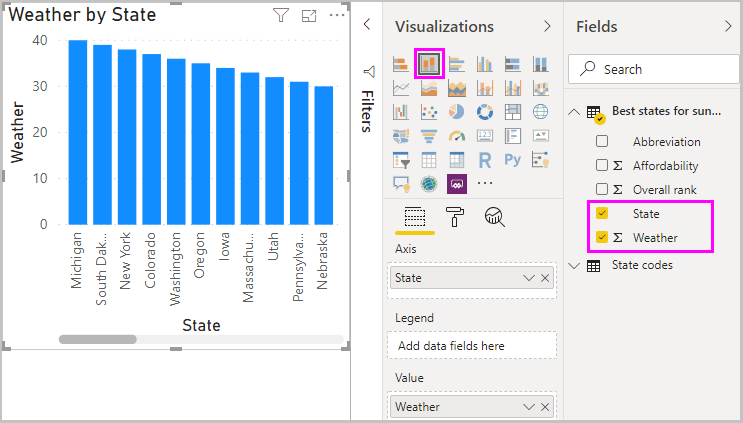The height and width of the screenshot is (423, 743).
Task: Open focus mode for the chart
Action: (309, 16)
